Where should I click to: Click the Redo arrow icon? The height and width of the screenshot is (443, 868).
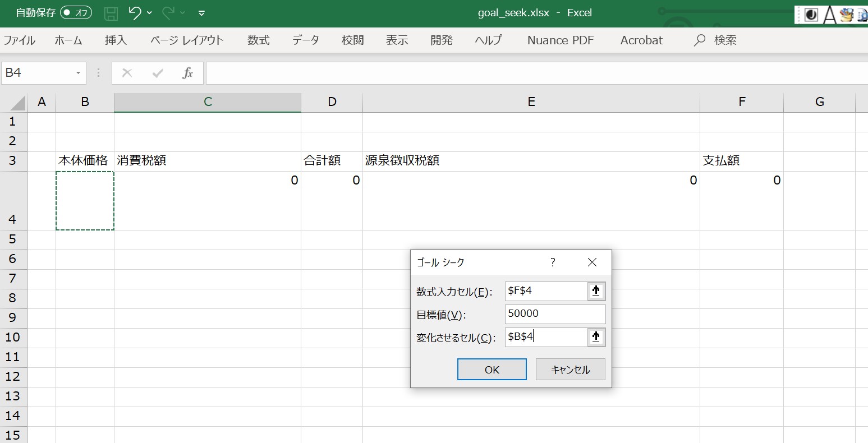coord(168,12)
